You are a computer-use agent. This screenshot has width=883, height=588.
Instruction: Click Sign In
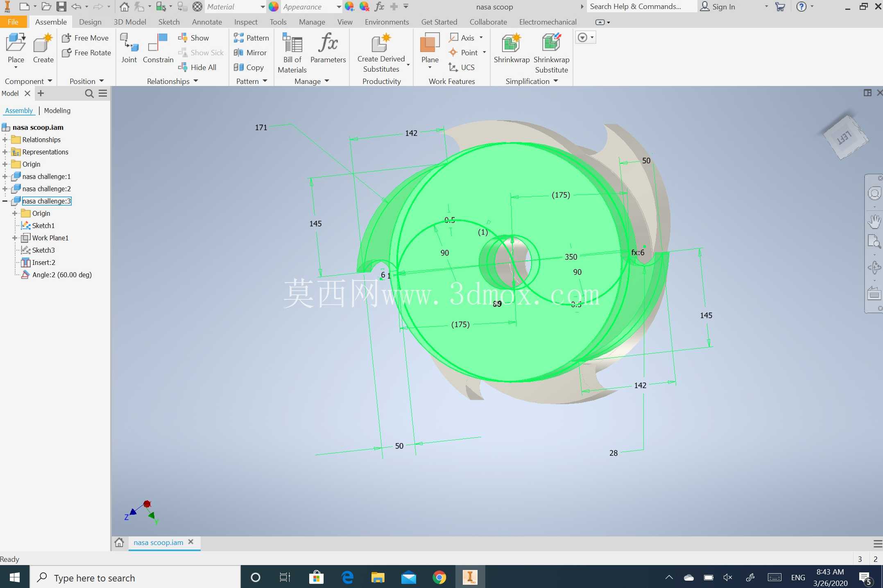(x=718, y=7)
